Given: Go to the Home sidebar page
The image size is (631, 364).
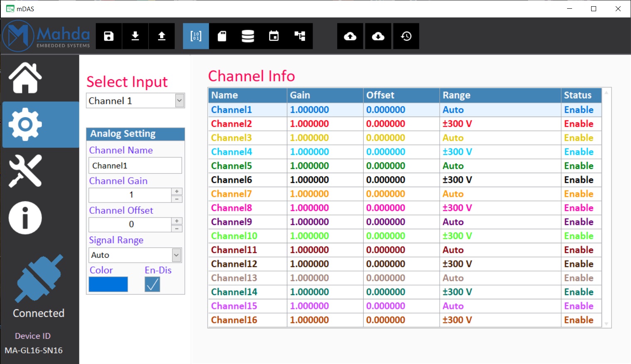Looking at the screenshot, I should (x=25, y=78).
